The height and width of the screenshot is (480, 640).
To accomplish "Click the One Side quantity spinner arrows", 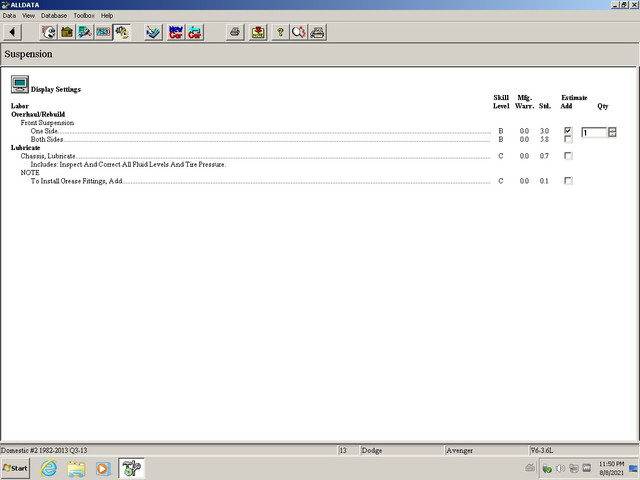I will coord(612,132).
